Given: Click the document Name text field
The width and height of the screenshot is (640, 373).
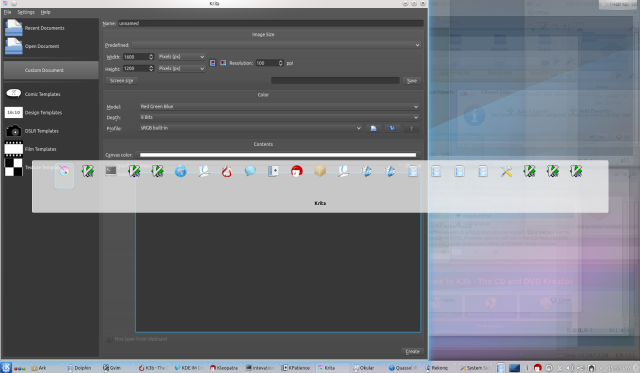Looking at the screenshot, I should pyautogui.click(x=271, y=23).
